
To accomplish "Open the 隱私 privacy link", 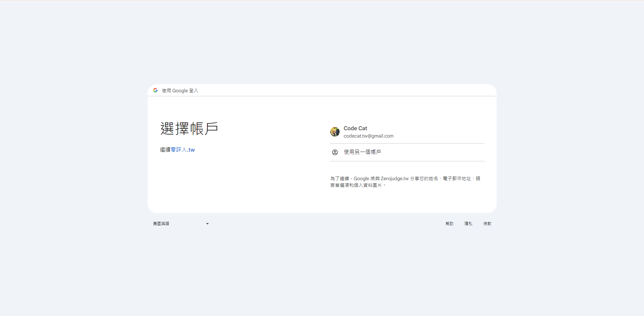I will click(468, 223).
